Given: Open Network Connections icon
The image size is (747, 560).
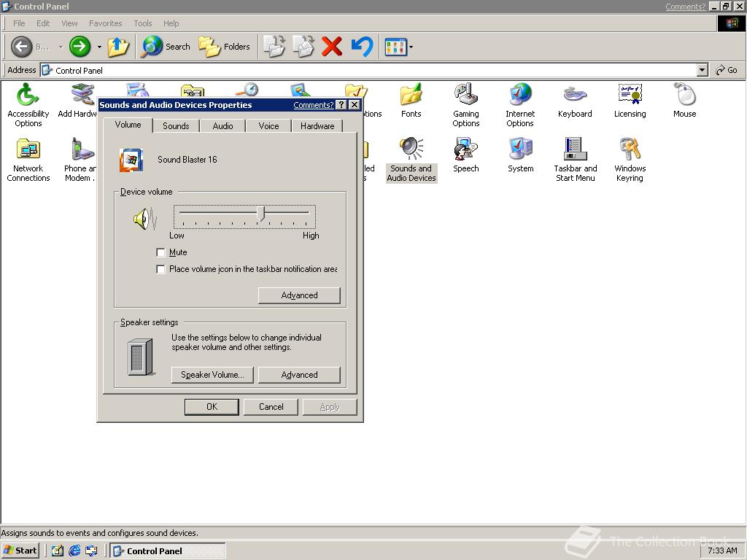Looking at the screenshot, I should [x=28, y=160].
